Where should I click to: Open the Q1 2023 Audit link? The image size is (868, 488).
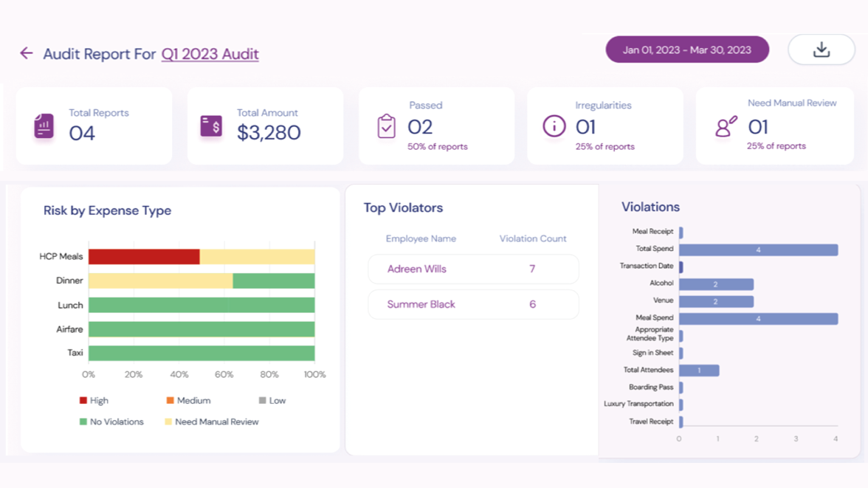coord(210,54)
